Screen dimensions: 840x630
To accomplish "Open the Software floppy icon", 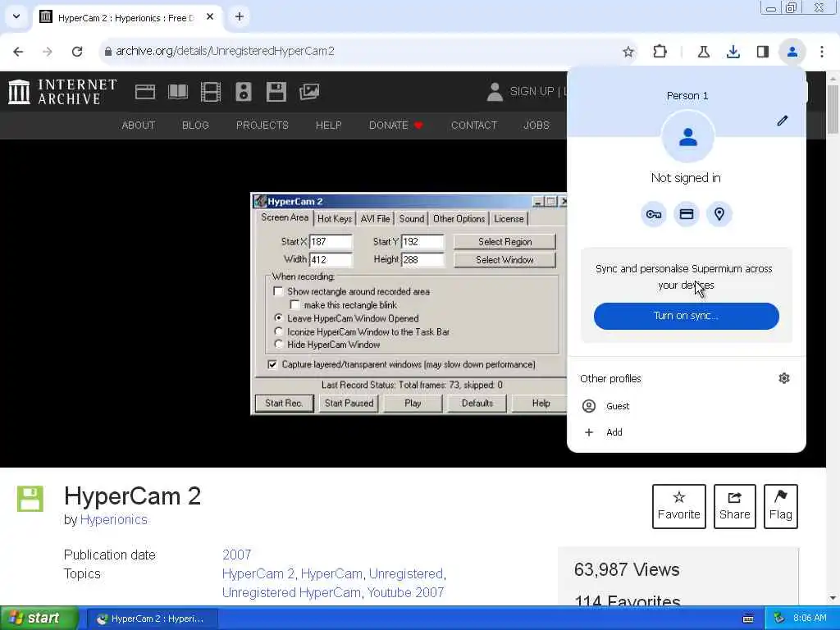I will (276, 92).
